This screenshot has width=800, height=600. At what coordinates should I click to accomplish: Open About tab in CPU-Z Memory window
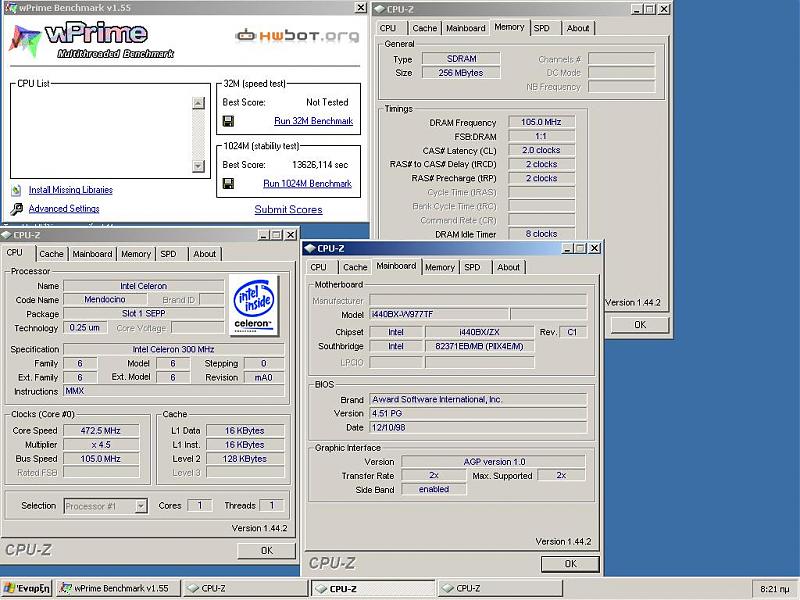[578, 28]
